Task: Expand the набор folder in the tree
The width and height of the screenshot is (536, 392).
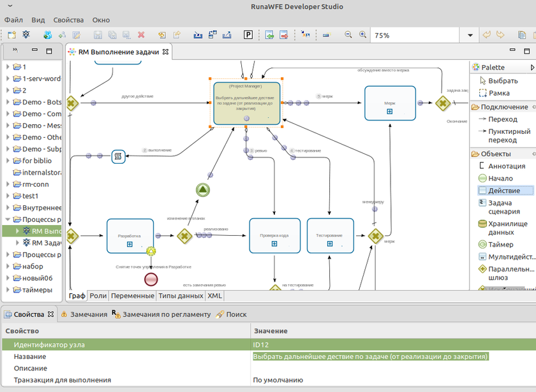Action: (x=8, y=266)
